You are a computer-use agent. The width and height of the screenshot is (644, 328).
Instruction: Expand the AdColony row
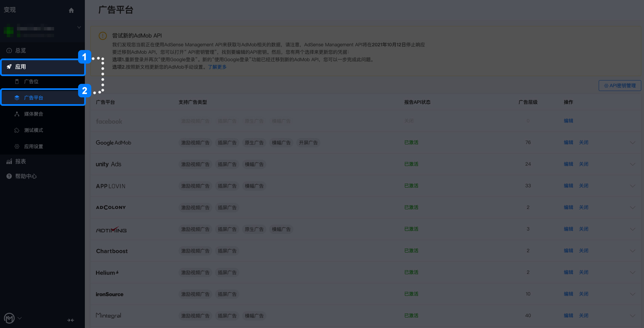[x=633, y=208]
